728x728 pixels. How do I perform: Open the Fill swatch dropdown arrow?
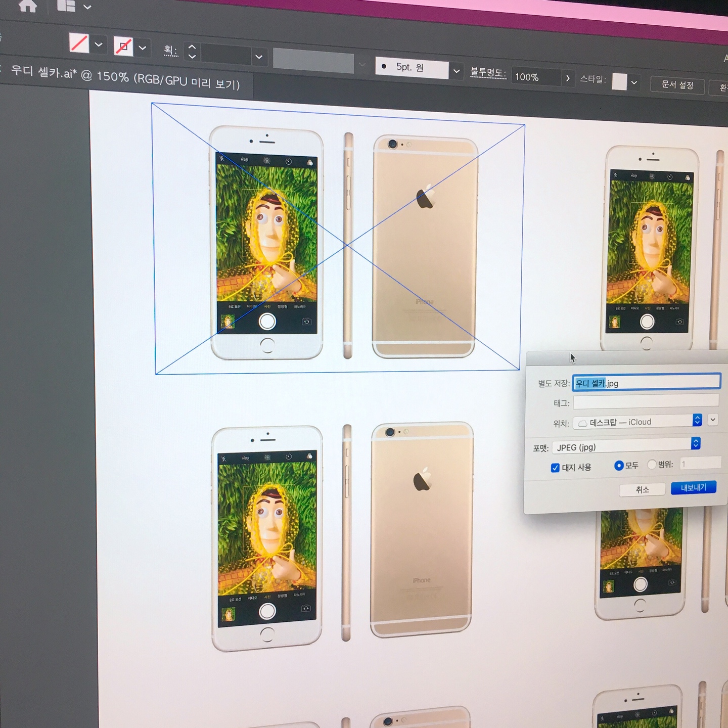[x=99, y=45]
